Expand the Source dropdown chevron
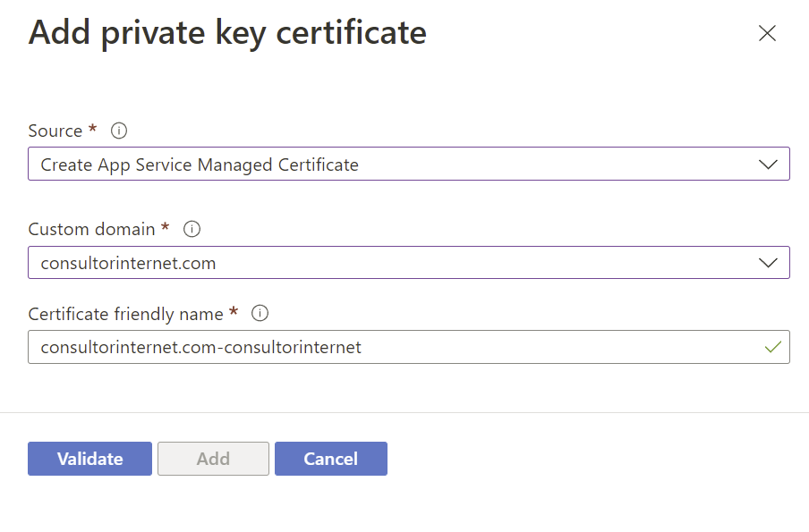The height and width of the screenshot is (532, 809). click(x=768, y=165)
